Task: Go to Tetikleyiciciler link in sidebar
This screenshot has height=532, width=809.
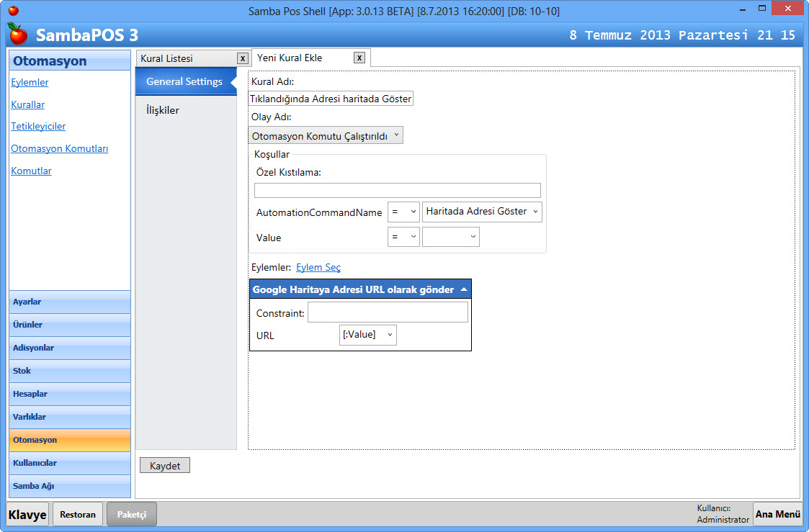Action: click(x=38, y=126)
